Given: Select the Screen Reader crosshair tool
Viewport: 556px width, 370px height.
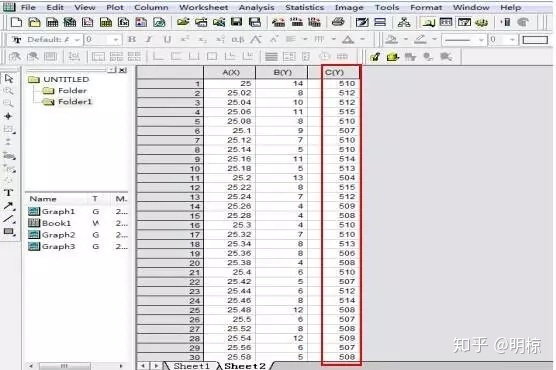Looking at the screenshot, I should [x=9, y=116].
